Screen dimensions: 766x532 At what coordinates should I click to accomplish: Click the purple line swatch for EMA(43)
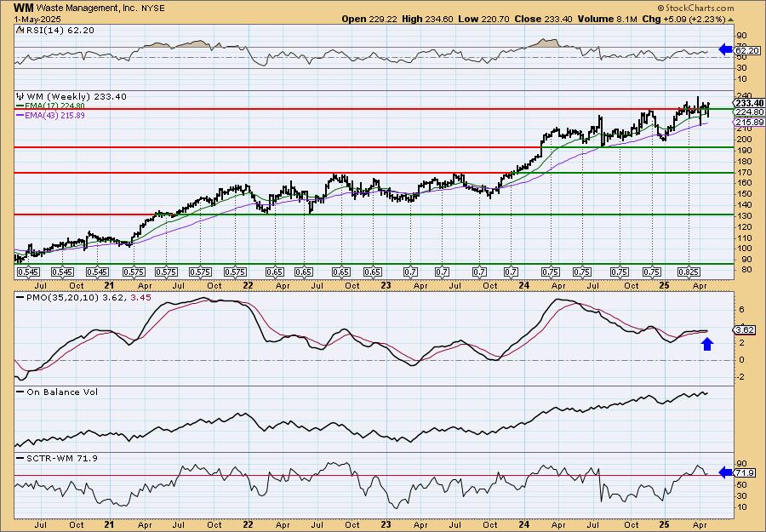point(20,116)
